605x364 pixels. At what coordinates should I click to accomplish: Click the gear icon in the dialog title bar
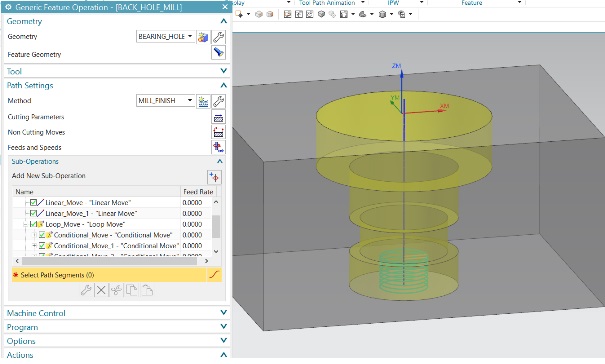[8, 7]
